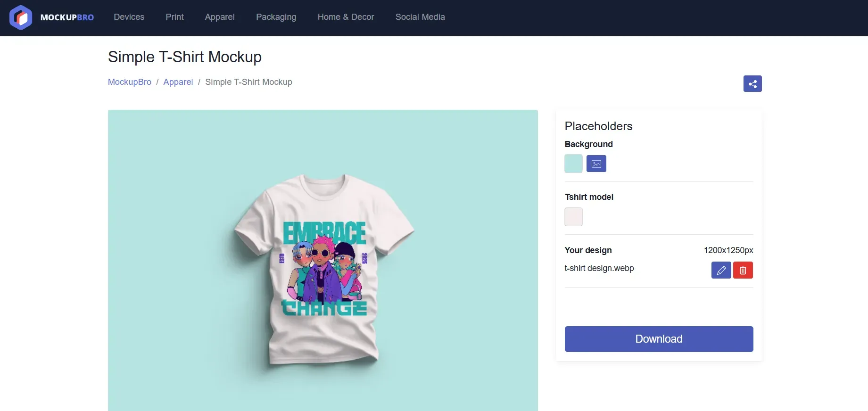Go to the Apparel breadcrumb link

[178, 82]
